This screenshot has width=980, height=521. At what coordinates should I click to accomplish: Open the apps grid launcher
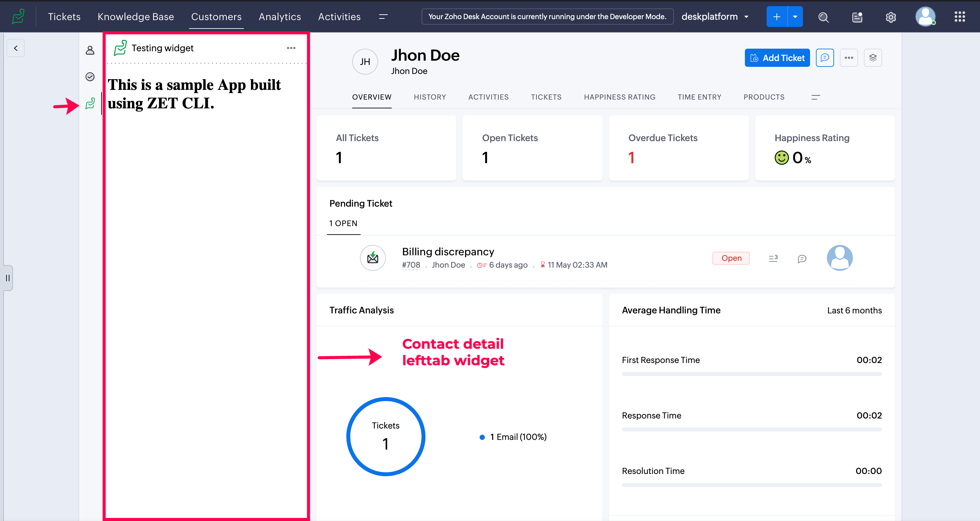click(960, 16)
